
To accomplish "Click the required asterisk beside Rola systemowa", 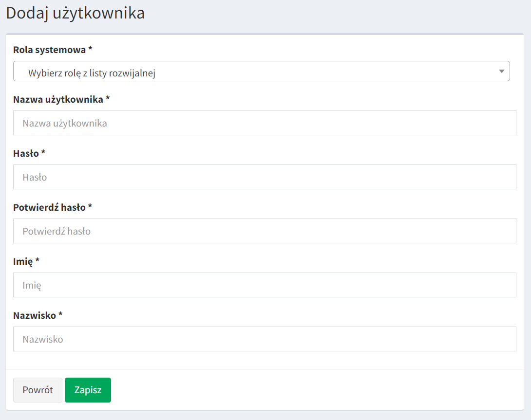I will [90, 49].
